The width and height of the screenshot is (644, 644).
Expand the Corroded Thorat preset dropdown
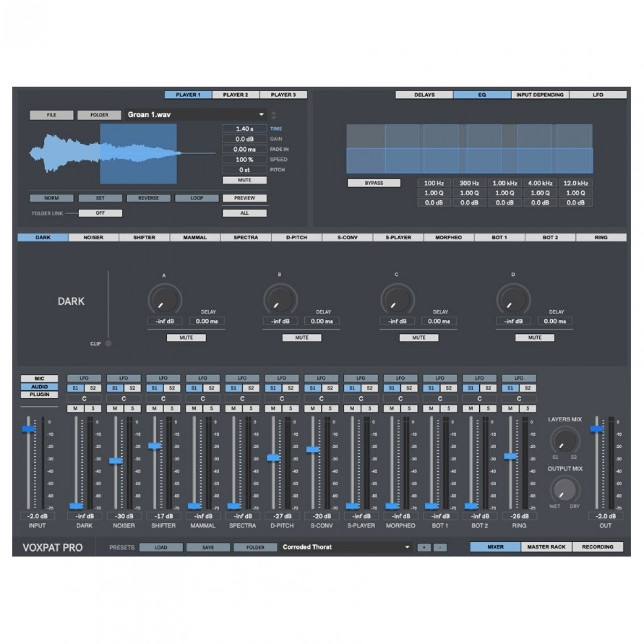(407, 547)
